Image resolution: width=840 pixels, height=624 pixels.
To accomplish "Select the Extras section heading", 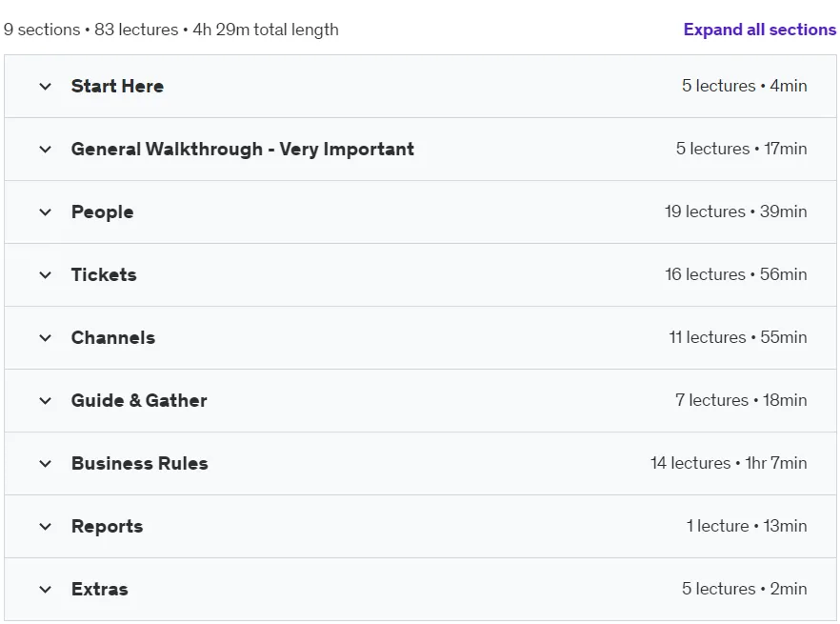I will click(x=100, y=589).
